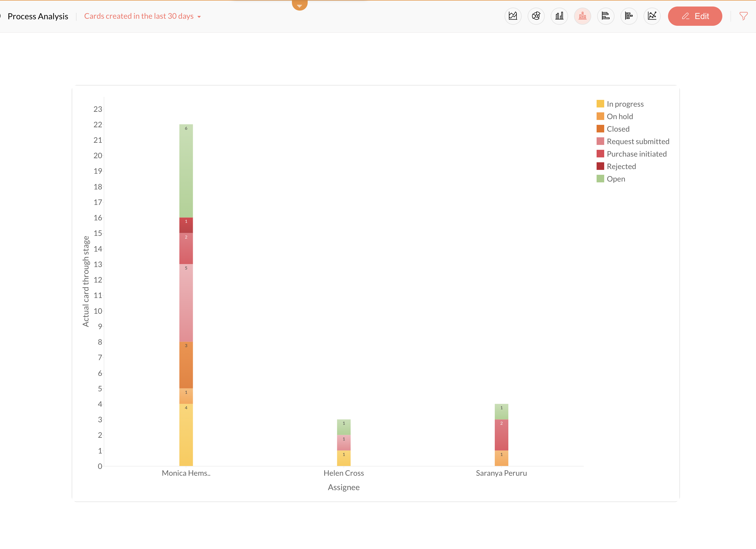Switch to the area chart view
Image resolution: width=756 pixels, height=549 pixels.
(x=513, y=16)
